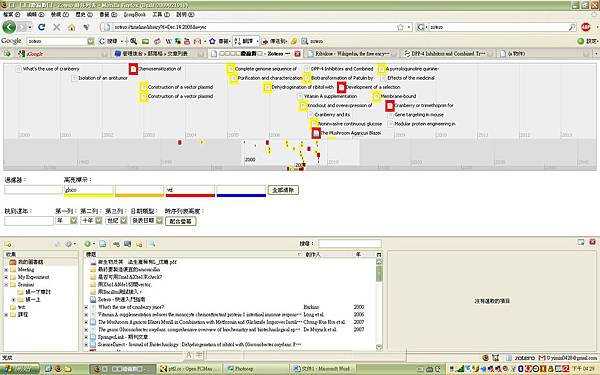This screenshot has height=375, width=600.
Task: Click the 配合螢幕 fit screen button
Action: 181,221
